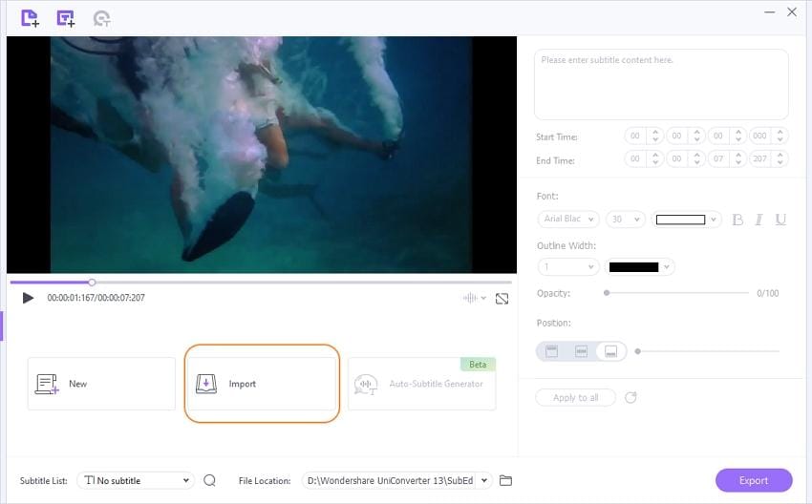The height and width of the screenshot is (504, 812).
Task: Click the Start Time hours field
Action: click(635, 136)
